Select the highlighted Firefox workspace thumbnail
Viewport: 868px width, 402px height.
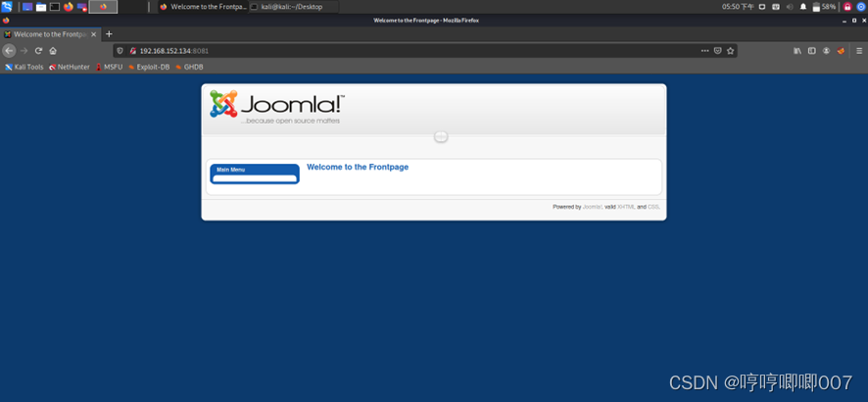[103, 7]
